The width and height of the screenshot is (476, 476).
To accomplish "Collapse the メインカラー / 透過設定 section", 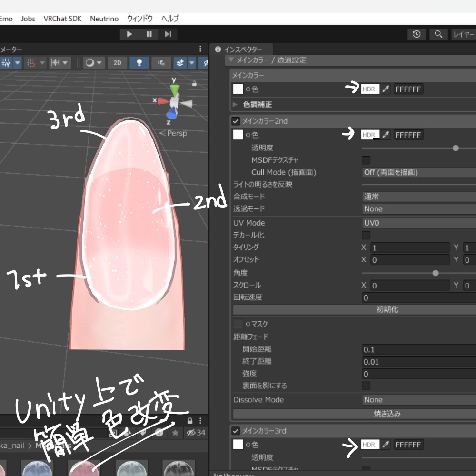I will coord(231,60).
